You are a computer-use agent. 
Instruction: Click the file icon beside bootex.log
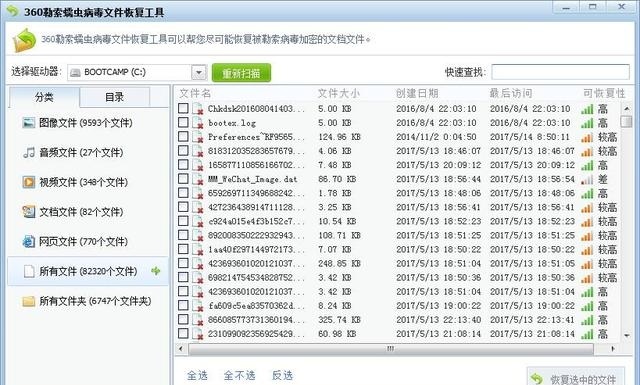198,123
